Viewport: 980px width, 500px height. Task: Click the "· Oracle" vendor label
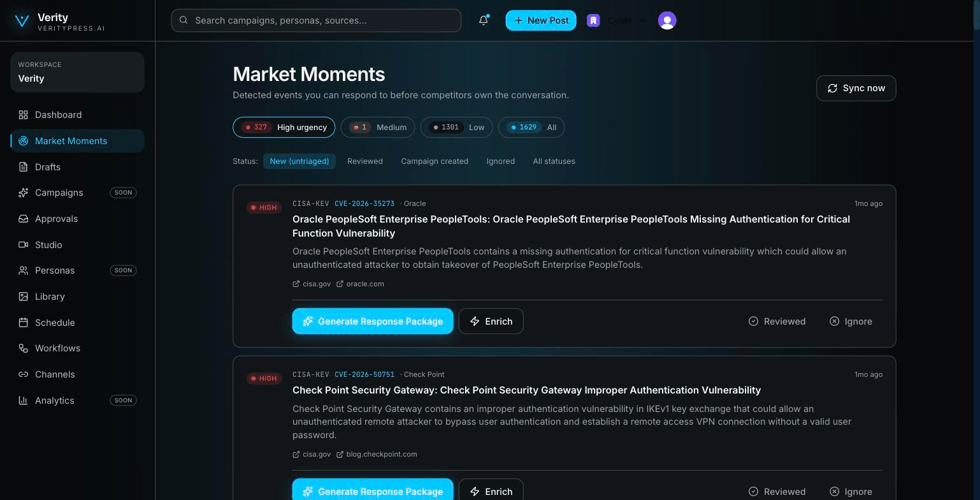pyautogui.click(x=413, y=203)
